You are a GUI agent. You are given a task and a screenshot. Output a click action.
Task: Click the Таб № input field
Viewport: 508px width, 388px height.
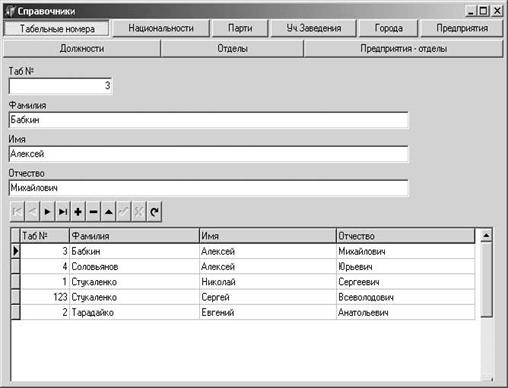(60, 86)
